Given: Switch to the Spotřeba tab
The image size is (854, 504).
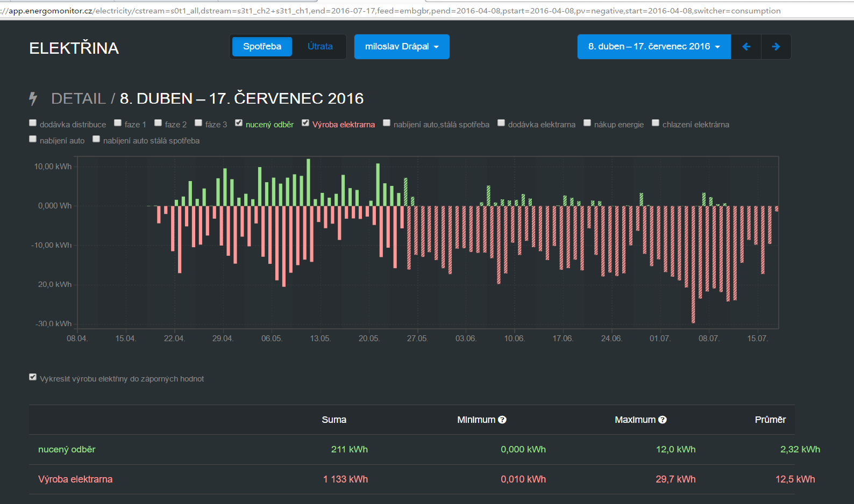Looking at the screenshot, I should 262,47.
